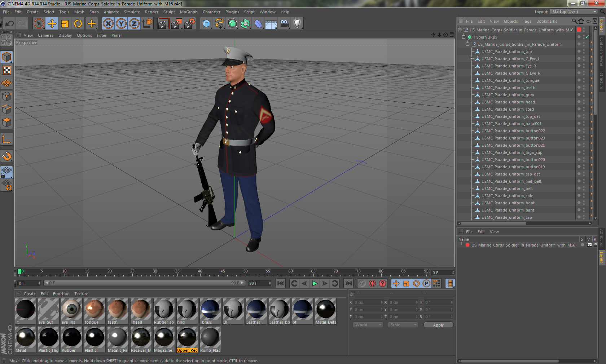This screenshot has width=606, height=364.
Task: Open material manager Texture menu
Action: 81,294
